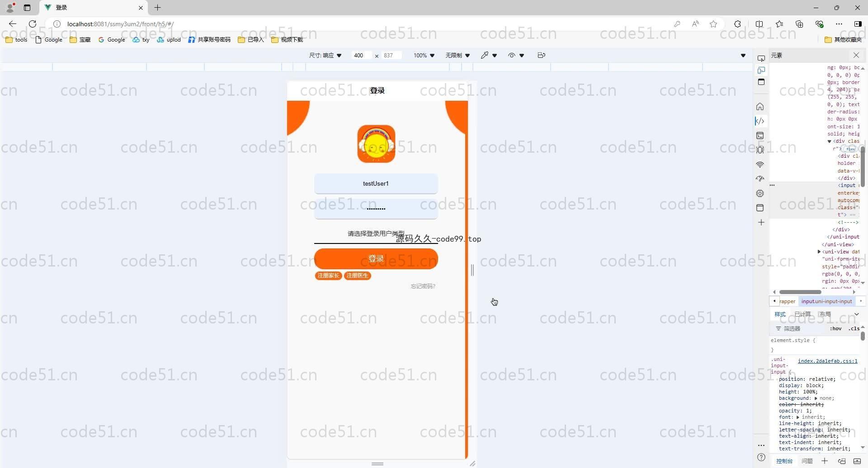Click the 注册医生 register button
The height and width of the screenshot is (468, 868).
358,276
